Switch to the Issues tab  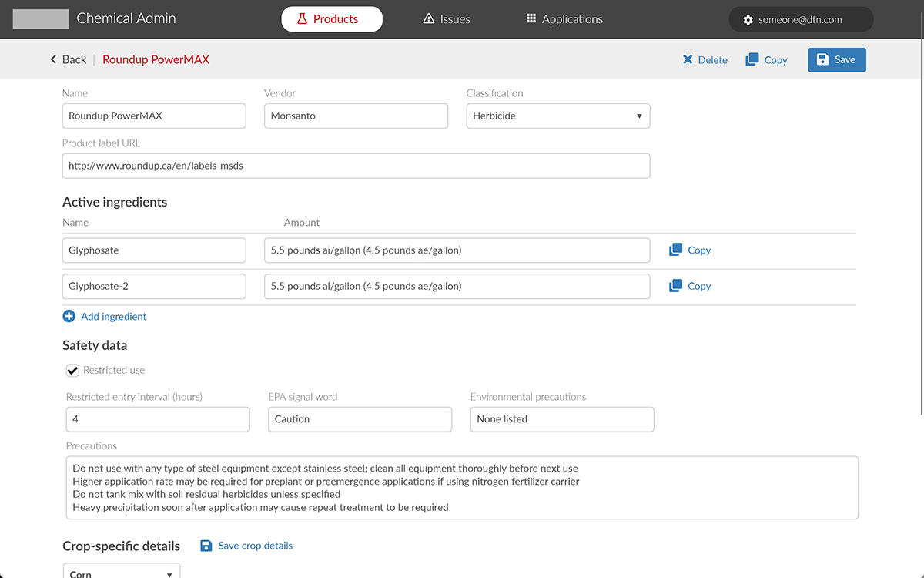tap(447, 19)
